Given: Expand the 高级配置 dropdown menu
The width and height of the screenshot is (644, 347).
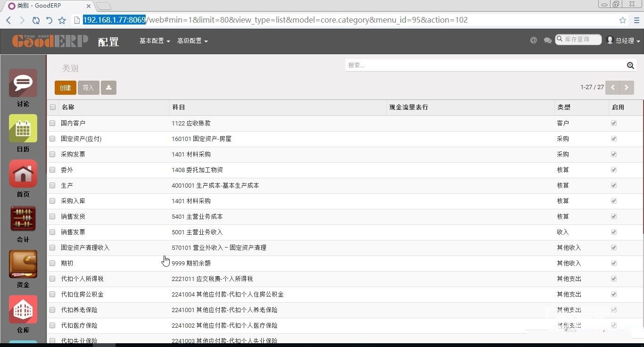Looking at the screenshot, I should [x=192, y=41].
